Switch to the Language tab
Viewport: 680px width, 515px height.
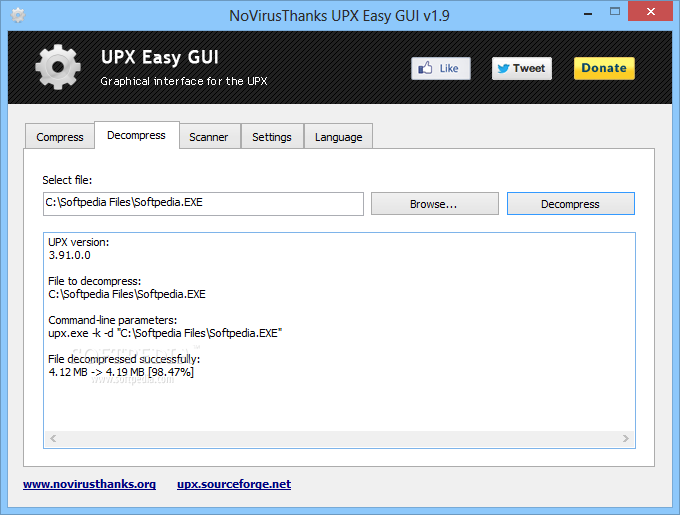tap(338, 137)
